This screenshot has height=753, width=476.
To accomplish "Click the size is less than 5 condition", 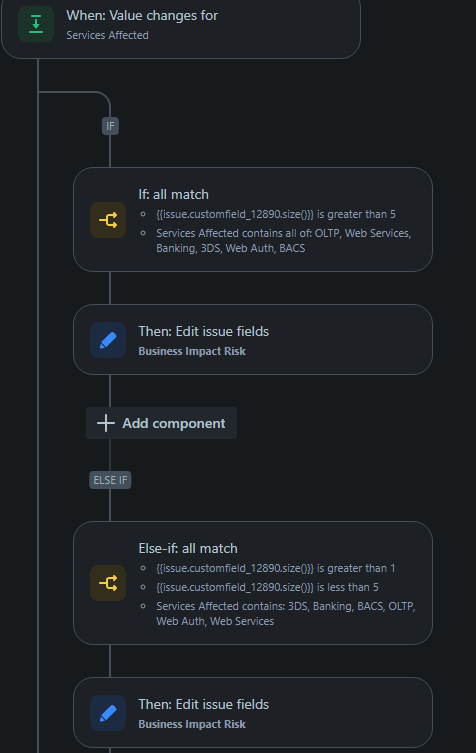I will [x=267, y=587].
